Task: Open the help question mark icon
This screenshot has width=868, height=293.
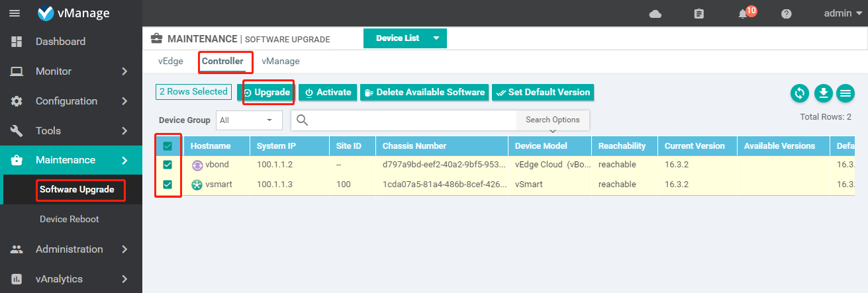Action: (787, 14)
